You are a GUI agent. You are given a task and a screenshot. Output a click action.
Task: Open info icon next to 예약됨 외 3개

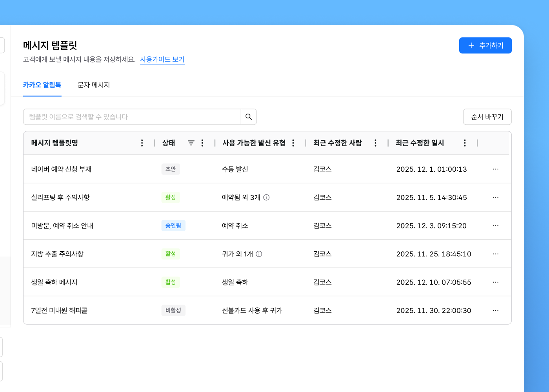266,198
